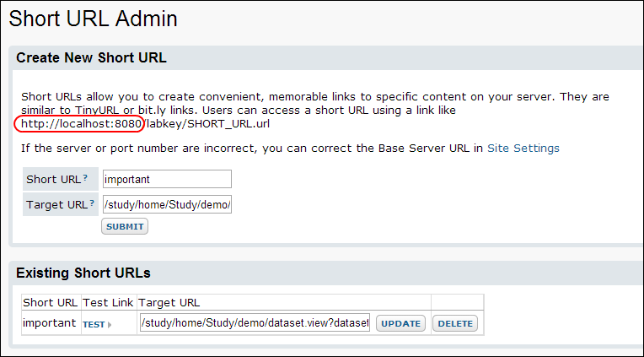This screenshot has height=357, width=644.
Task: Click the Create New Short URL panel header
Action: [x=91, y=58]
